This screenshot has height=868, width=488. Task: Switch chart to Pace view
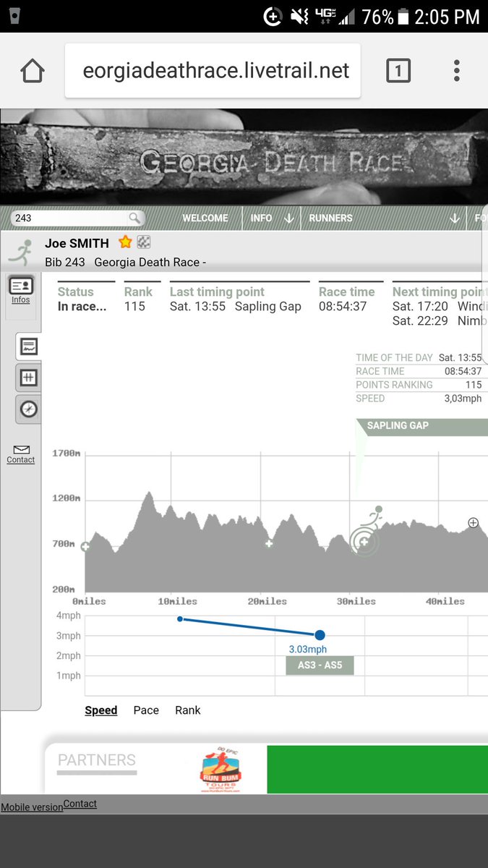tap(146, 710)
